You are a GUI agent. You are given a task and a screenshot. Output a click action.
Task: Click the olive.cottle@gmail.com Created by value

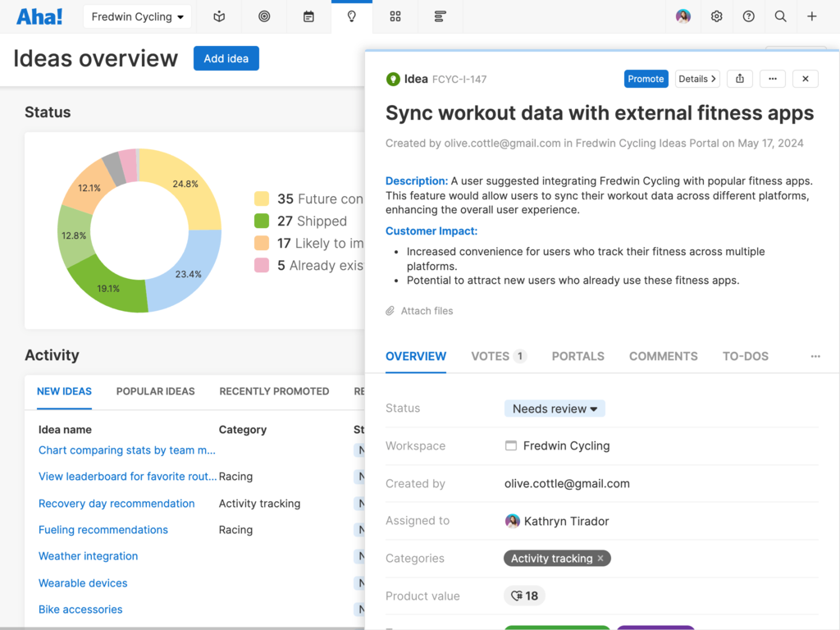(x=567, y=483)
